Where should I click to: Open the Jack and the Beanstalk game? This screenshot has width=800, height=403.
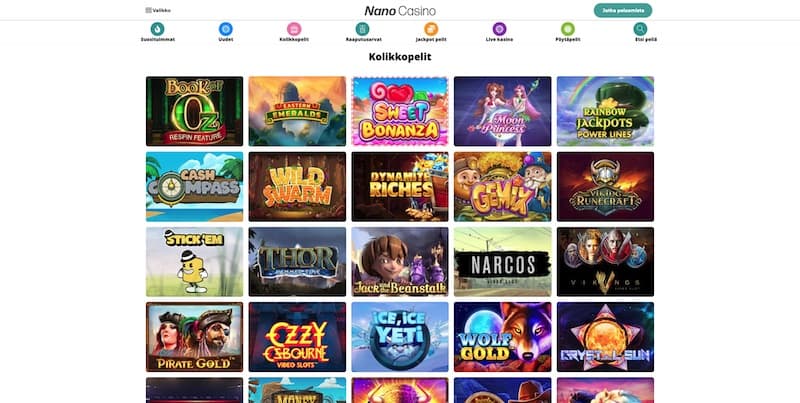(400, 262)
